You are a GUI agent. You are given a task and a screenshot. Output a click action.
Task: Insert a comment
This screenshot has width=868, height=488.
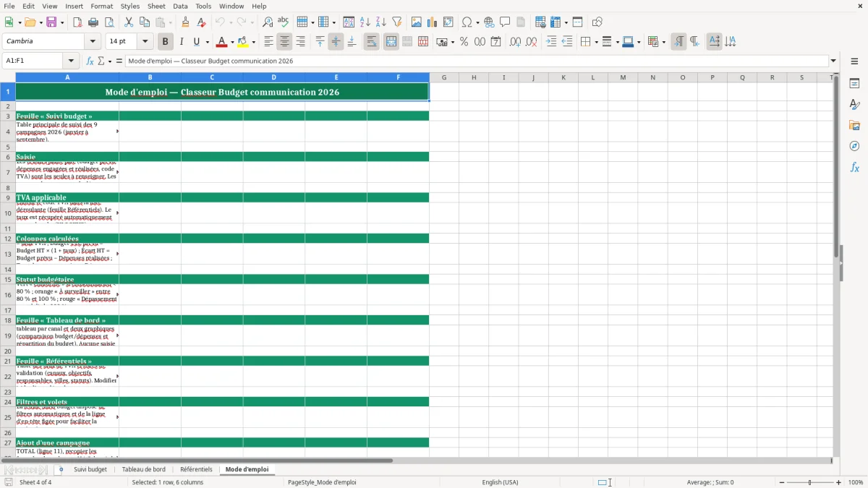tap(505, 22)
